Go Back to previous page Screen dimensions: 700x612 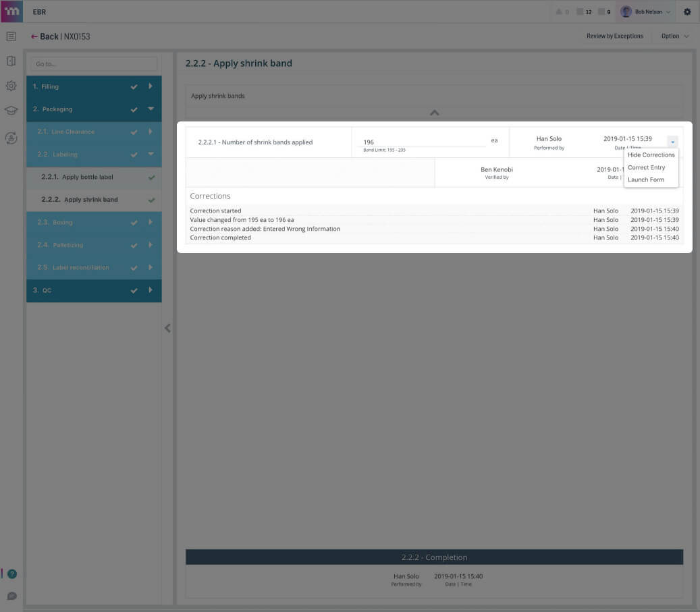45,36
